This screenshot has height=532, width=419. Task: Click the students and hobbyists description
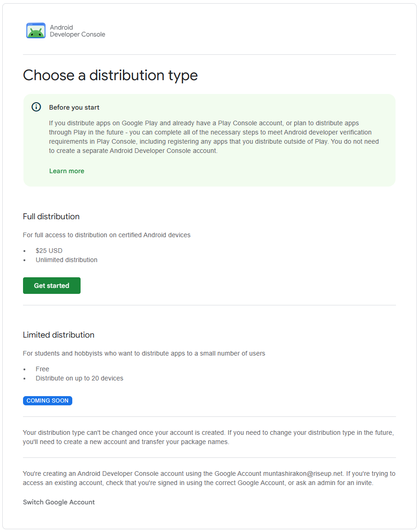click(144, 353)
